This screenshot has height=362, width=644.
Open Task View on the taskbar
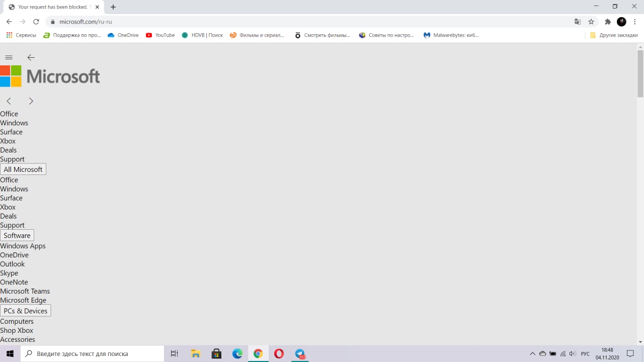175,353
